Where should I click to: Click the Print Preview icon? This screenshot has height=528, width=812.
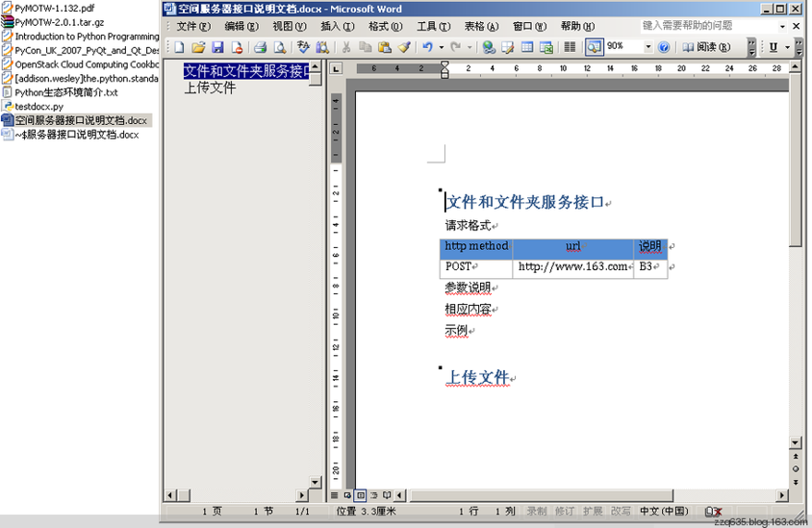280,48
